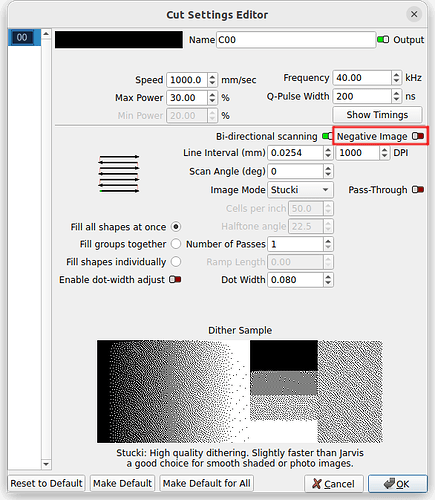The height and width of the screenshot is (500, 435).
Task: Select layer 00 in the list
Action: click(x=22, y=37)
